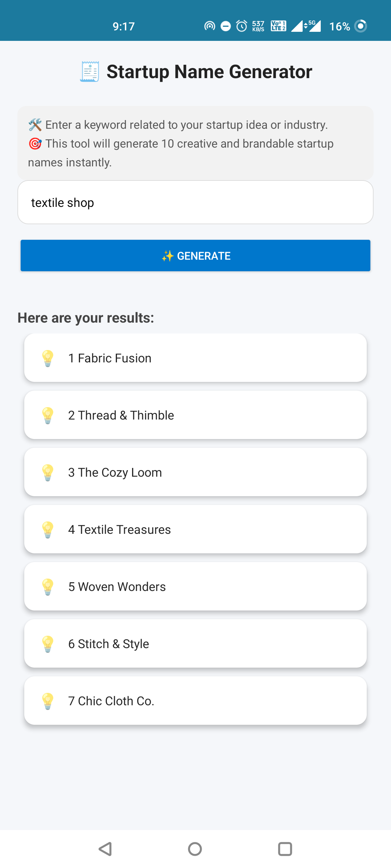Select the Fabric Fusion result card
391x868 pixels.
pyautogui.click(x=195, y=358)
